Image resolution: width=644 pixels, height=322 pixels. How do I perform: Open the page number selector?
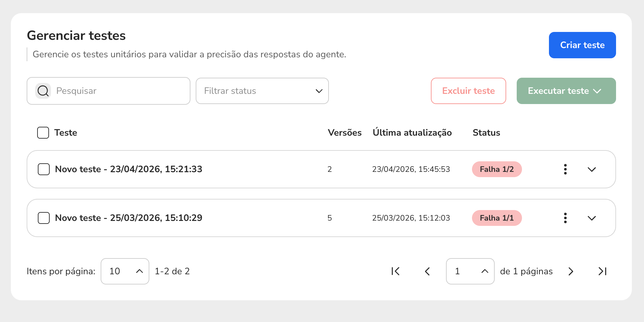pos(470,271)
